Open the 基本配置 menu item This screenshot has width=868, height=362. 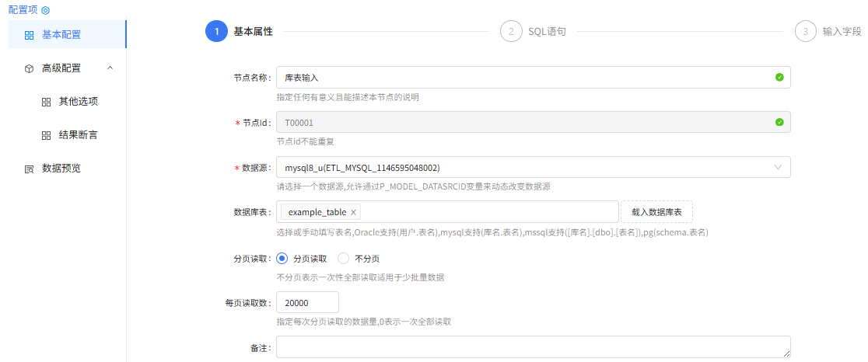67,35
